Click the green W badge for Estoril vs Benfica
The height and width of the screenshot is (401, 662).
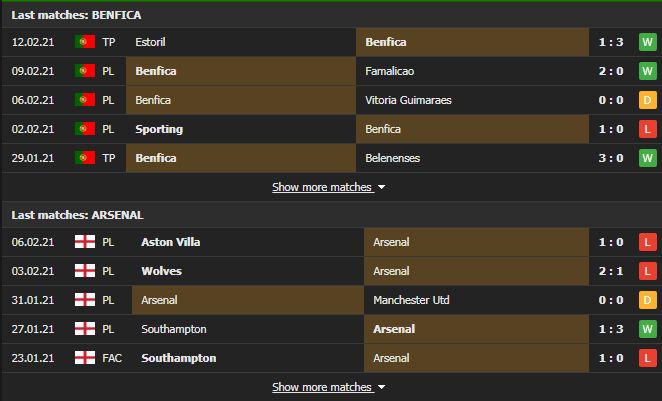click(x=647, y=42)
